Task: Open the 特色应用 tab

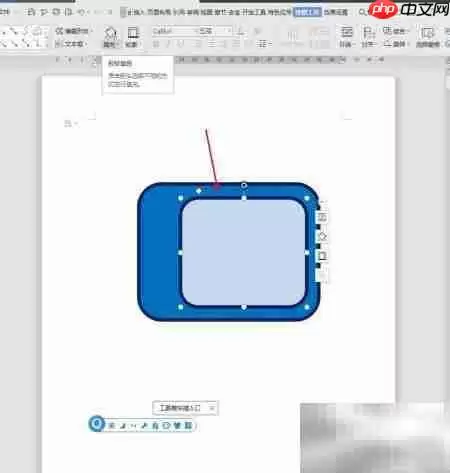Action: tap(279, 12)
